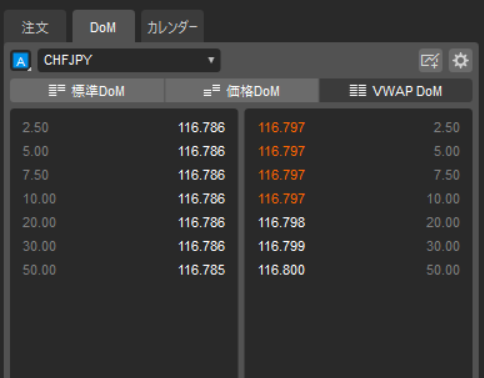Viewport: 484px width, 378px height.
Task: Select ask-side volume 30.00
Action: coord(443,246)
